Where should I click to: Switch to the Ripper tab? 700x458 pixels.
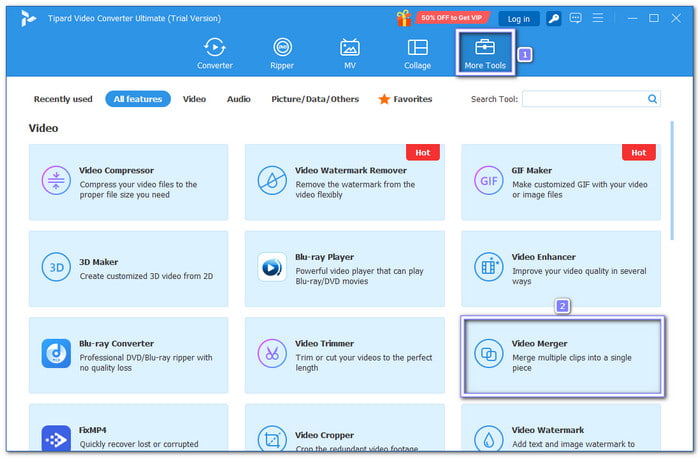click(x=282, y=54)
